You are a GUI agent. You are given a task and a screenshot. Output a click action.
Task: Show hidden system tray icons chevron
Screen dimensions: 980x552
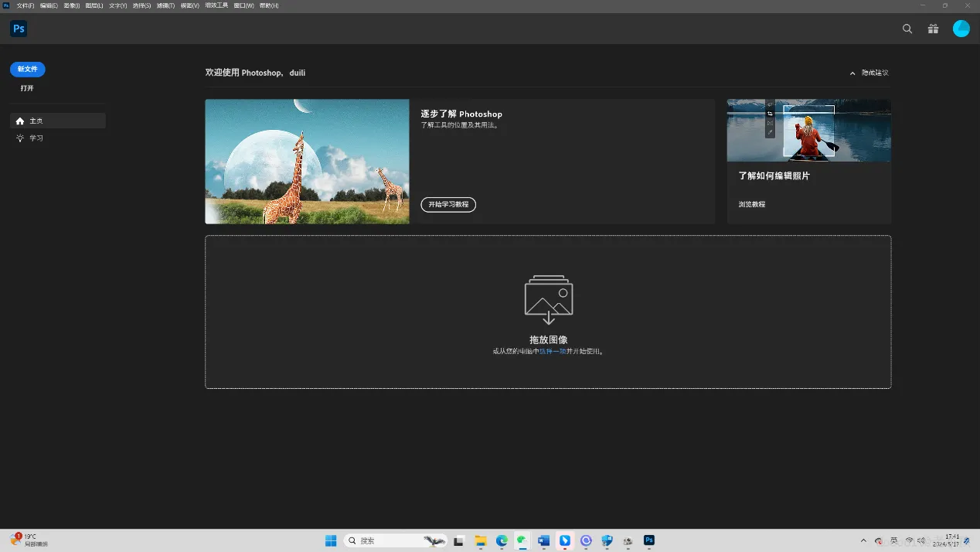(x=863, y=540)
